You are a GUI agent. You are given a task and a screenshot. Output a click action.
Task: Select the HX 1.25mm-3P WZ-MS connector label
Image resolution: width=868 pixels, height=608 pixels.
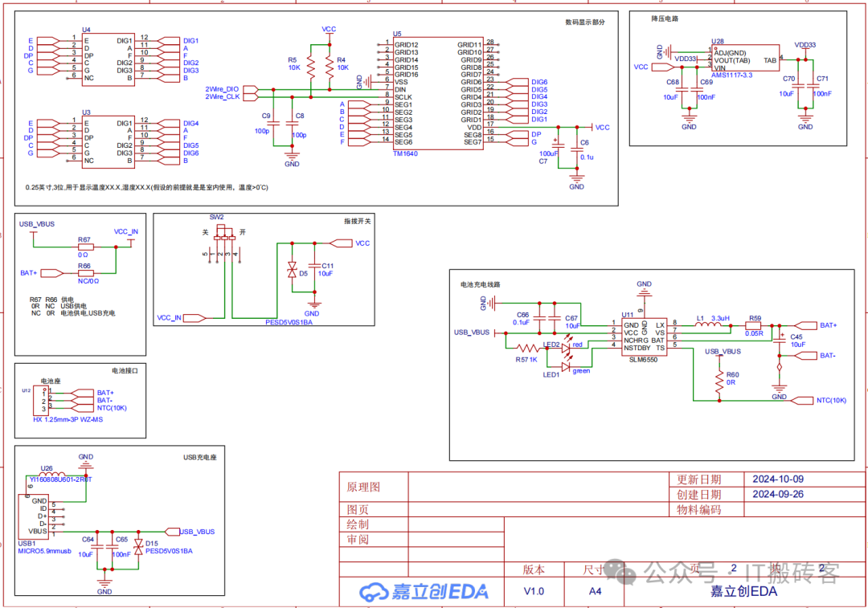pos(68,419)
